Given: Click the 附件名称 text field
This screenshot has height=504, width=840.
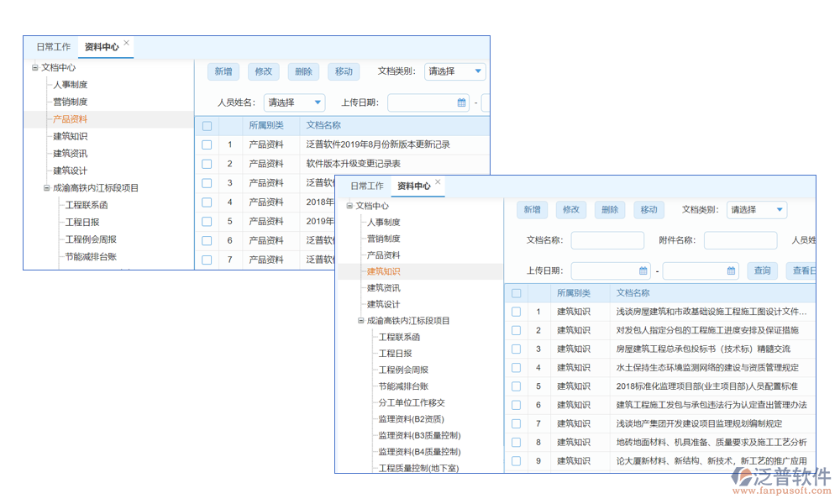Looking at the screenshot, I should coord(740,240).
